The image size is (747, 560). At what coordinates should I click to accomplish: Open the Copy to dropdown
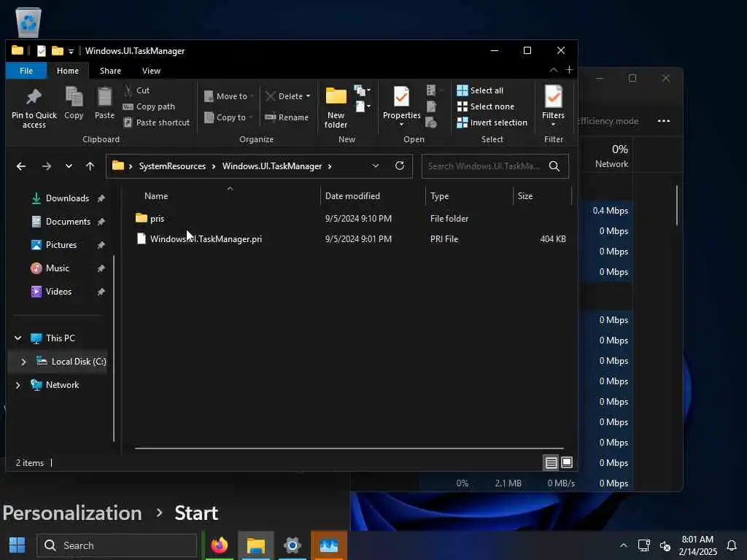pos(228,117)
